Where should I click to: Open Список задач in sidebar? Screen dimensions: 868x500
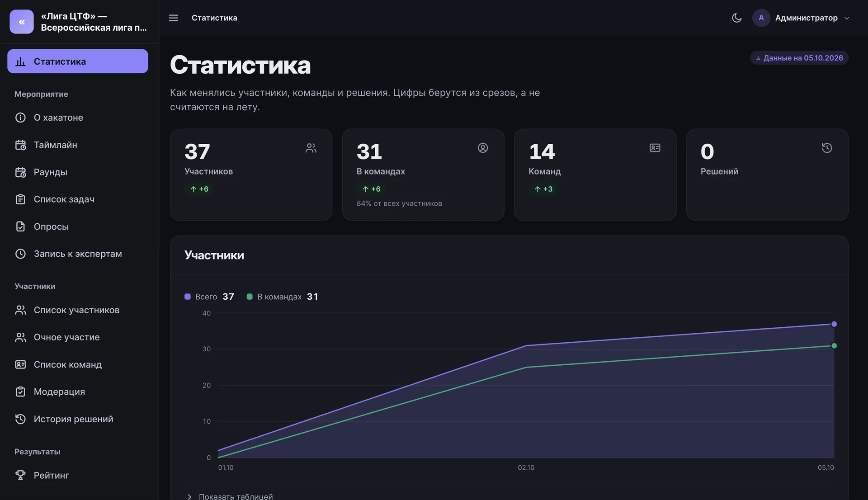tap(78, 199)
